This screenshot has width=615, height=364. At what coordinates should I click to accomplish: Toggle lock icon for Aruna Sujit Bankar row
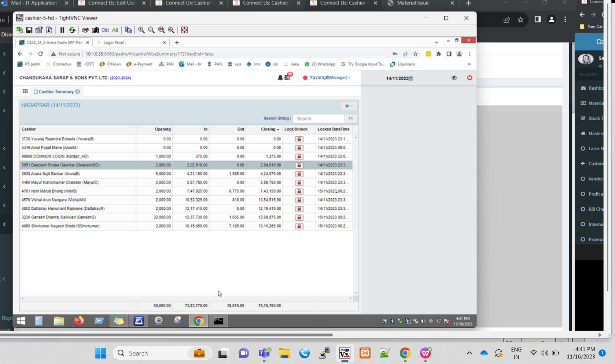299,174
